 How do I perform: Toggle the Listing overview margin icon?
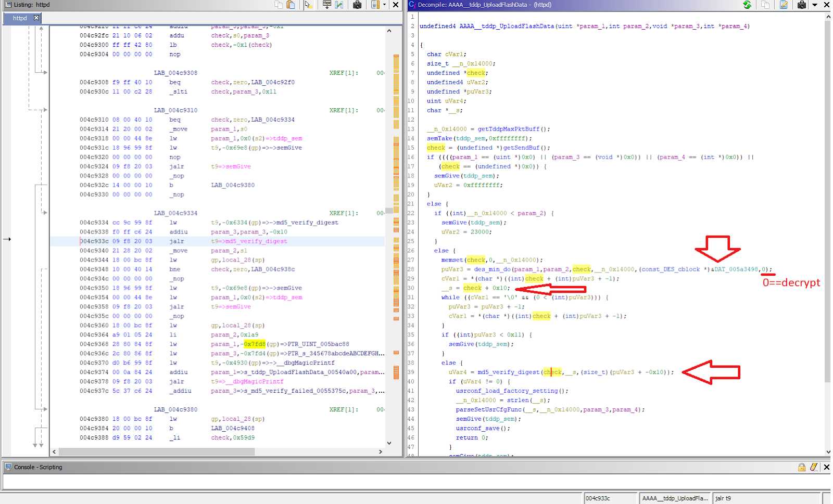(375, 5)
